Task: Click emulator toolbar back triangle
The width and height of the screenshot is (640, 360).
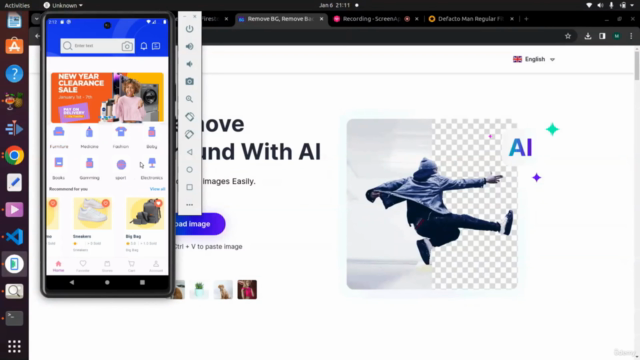Action: (189, 152)
